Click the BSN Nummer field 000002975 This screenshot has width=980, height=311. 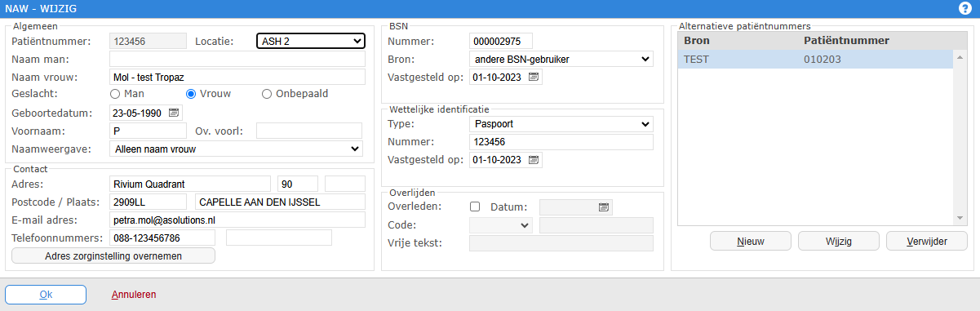(x=501, y=41)
